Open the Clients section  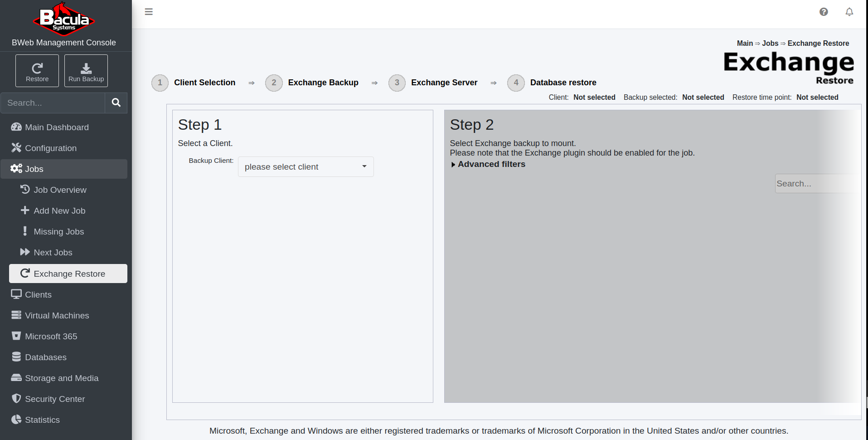(x=64, y=294)
